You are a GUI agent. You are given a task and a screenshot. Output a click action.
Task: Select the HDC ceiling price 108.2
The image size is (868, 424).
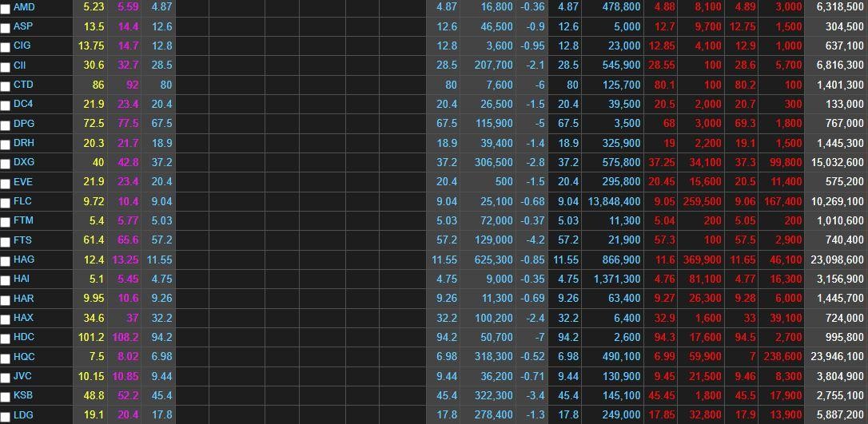(x=125, y=337)
